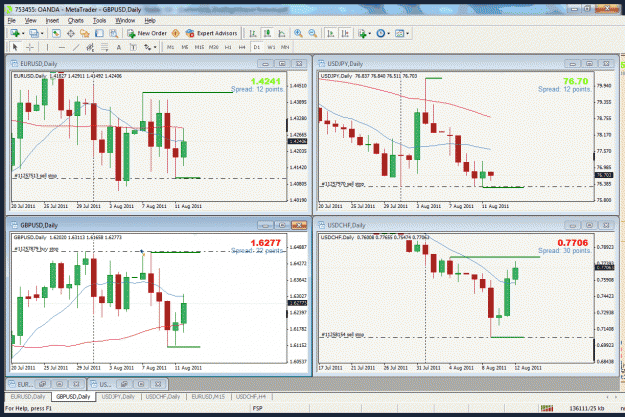This screenshot has width=625, height=417.
Task: Open the Strategy Tester magnifier icon
Action: 114,33
